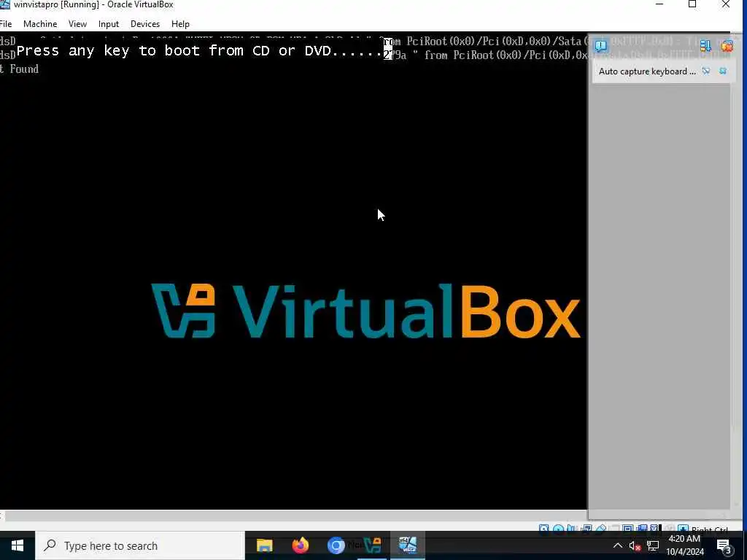Minimize the VirtualBox VM window
The width and height of the screenshot is (747, 560).
659,5
